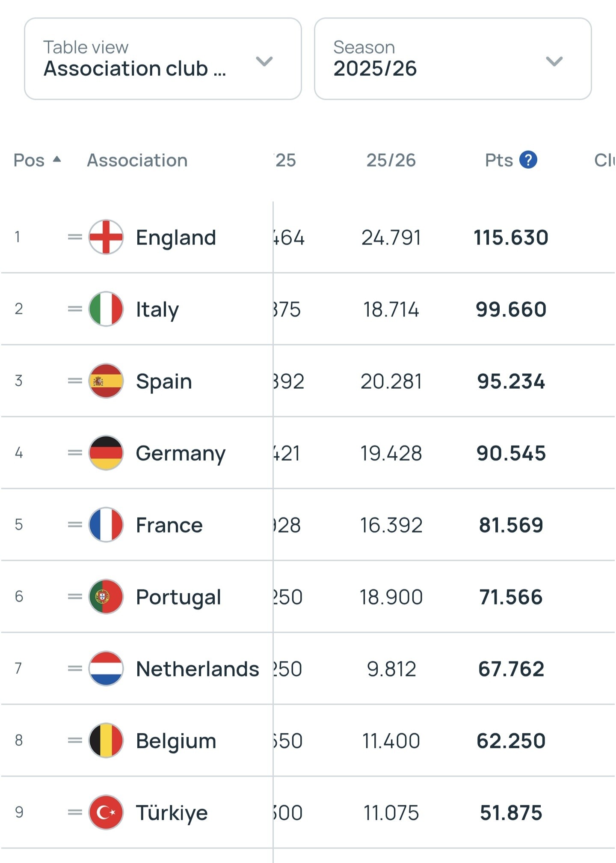Screen dimensions: 616x863
Task: Click the Germany flag icon
Action: (106, 453)
